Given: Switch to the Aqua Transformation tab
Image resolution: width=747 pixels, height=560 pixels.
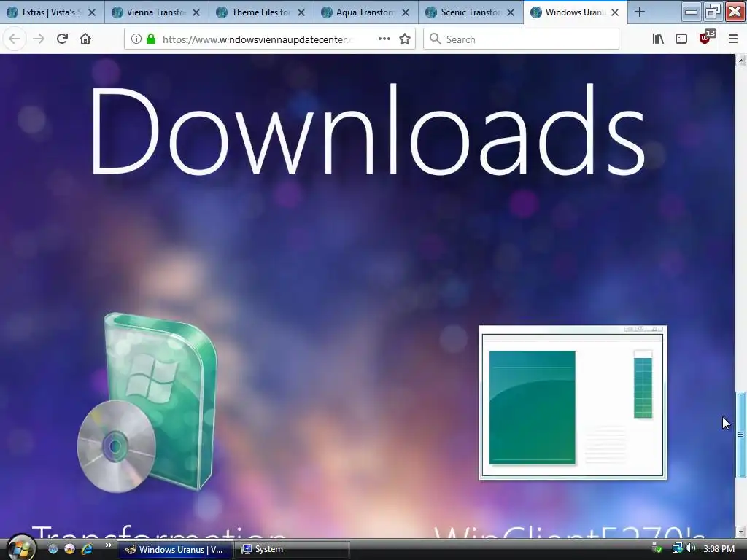Looking at the screenshot, I should tap(360, 12).
